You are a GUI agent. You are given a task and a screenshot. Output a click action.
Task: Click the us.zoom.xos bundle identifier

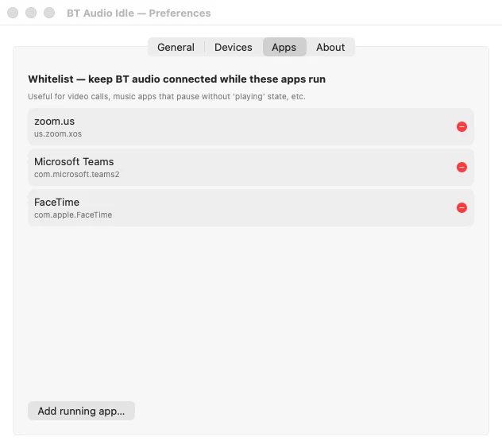tap(58, 134)
